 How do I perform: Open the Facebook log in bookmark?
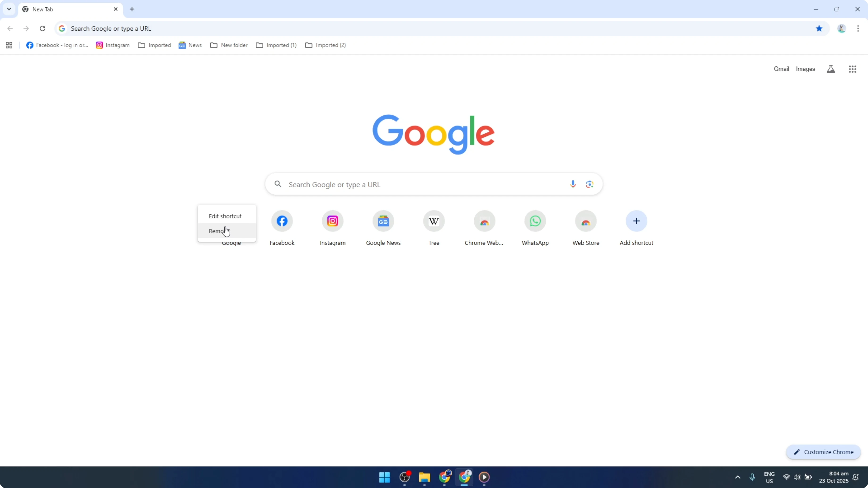57,45
